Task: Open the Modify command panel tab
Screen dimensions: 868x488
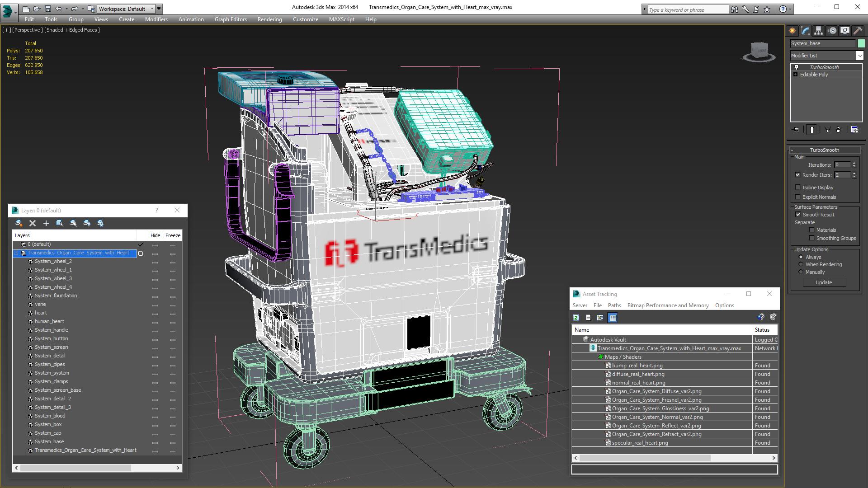Action: pyautogui.click(x=805, y=31)
